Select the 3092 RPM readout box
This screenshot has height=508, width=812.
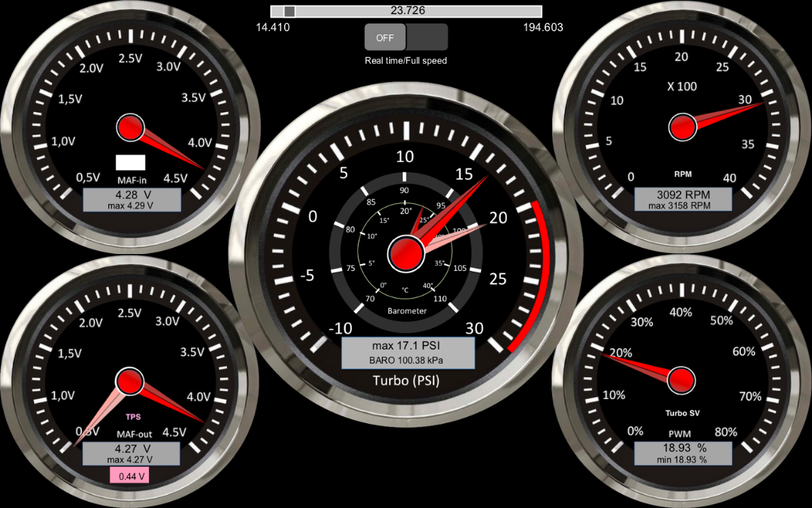[683, 200]
